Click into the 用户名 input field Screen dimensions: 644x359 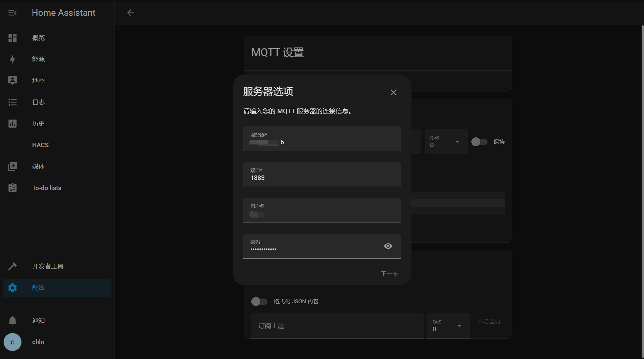click(x=322, y=210)
